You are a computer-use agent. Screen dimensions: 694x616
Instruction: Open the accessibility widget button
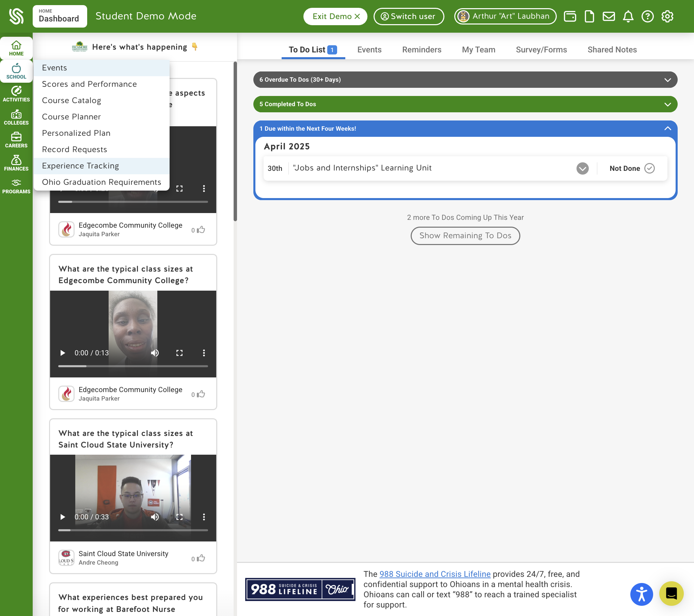pos(642,594)
